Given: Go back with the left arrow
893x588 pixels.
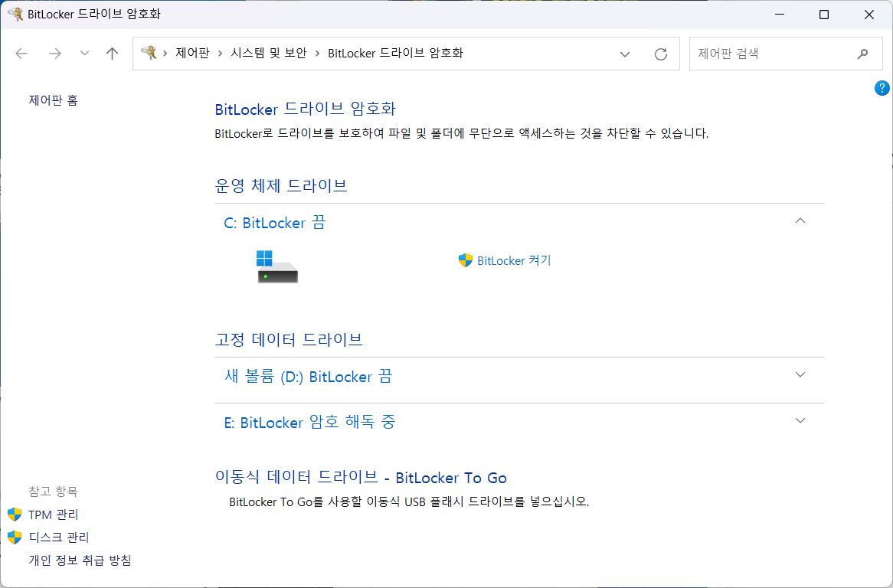Looking at the screenshot, I should click(21, 54).
